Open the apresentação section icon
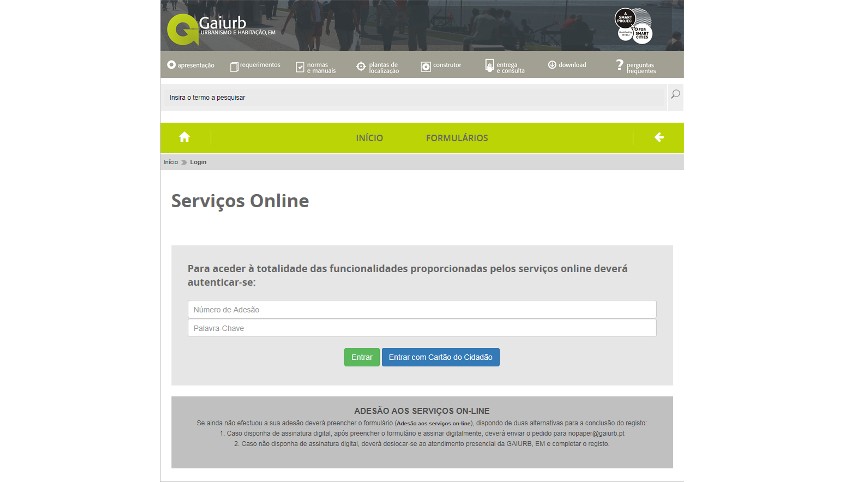Screen dimensions: 844x482 [x=172, y=66]
